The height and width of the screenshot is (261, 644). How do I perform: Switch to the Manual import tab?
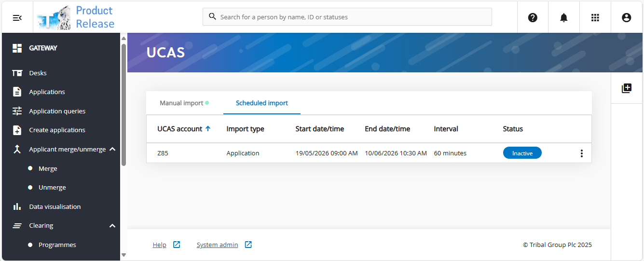click(182, 103)
